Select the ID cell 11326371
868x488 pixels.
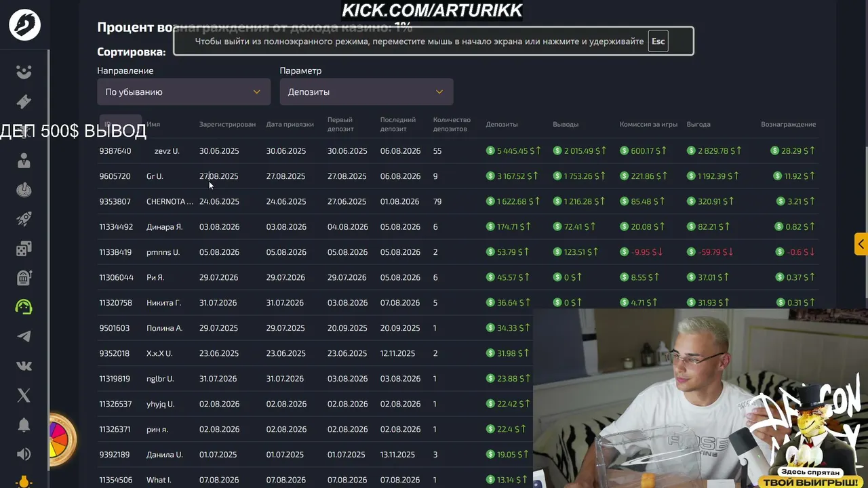coord(115,430)
